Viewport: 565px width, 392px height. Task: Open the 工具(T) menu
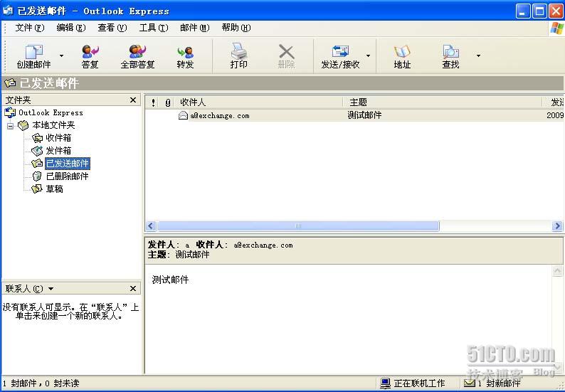pyautogui.click(x=154, y=28)
